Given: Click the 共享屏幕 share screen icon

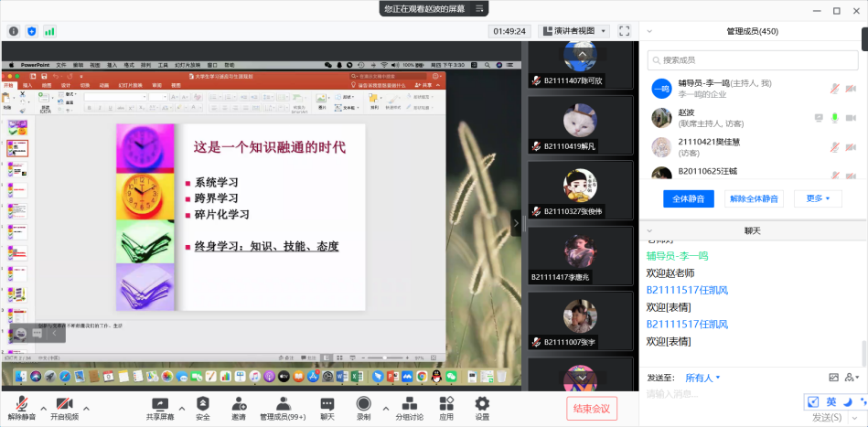Looking at the screenshot, I should [160, 403].
